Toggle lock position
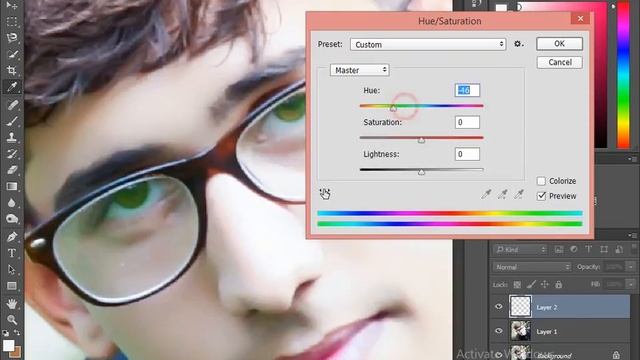640x360 pixels. (x=545, y=284)
